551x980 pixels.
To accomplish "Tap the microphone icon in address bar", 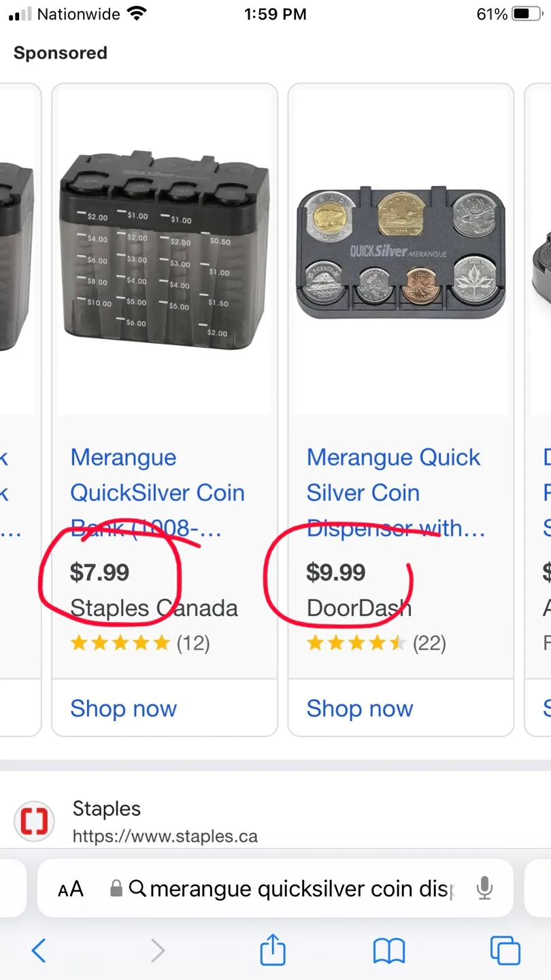I will click(x=484, y=888).
